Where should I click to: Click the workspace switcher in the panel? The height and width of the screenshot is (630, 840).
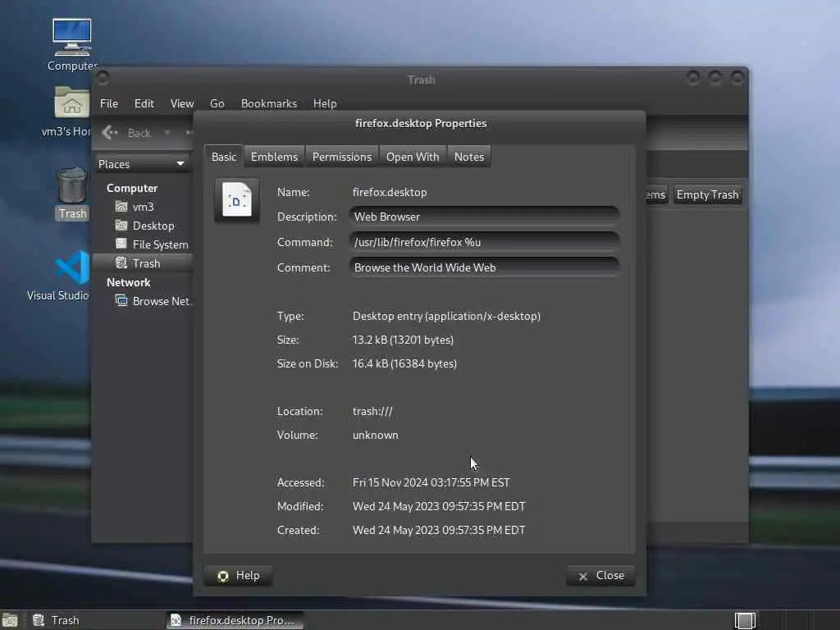(745, 620)
